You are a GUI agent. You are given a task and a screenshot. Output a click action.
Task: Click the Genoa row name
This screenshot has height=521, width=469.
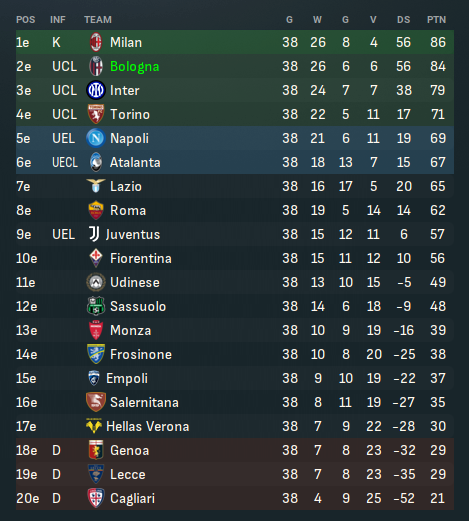coord(130,450)
